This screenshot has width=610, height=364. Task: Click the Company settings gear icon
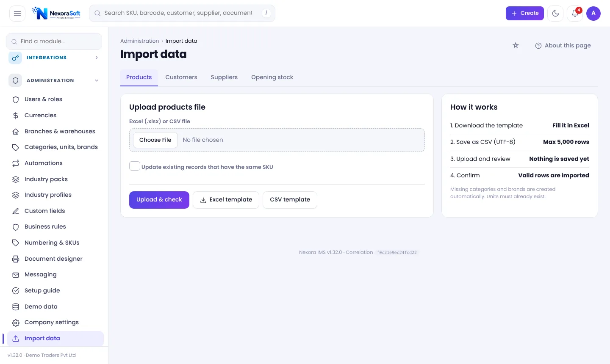click(16, 323)
